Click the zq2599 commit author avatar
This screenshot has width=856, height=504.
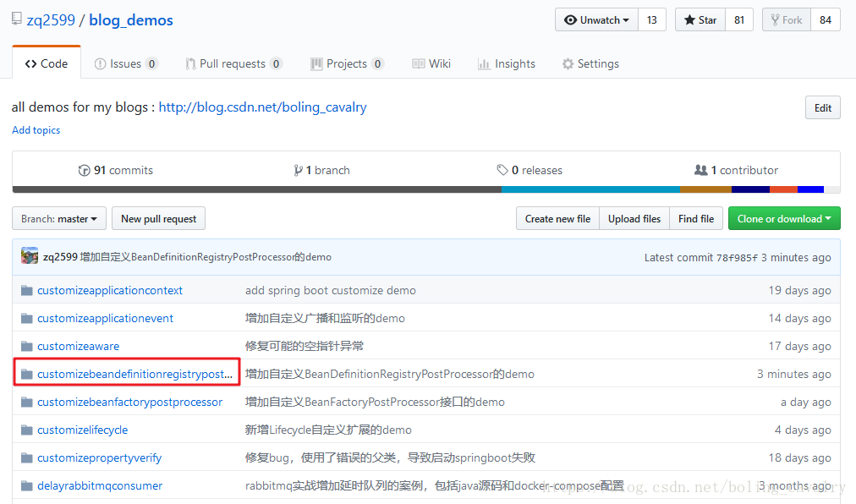point(30,255)
